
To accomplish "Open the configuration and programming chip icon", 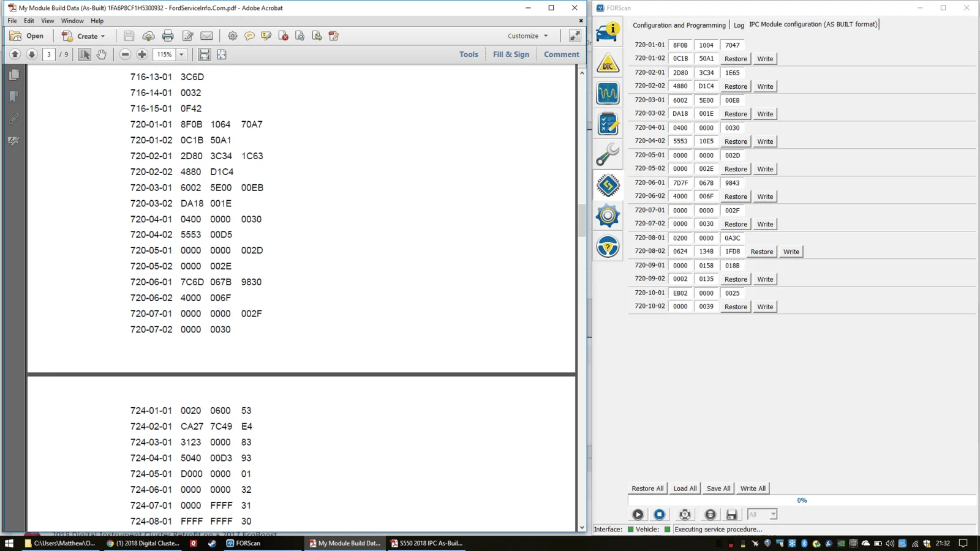I will [608, 185].
